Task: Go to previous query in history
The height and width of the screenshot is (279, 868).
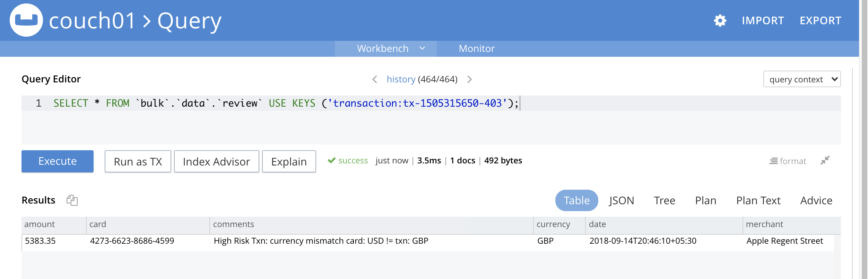Action: pos(375,79)
